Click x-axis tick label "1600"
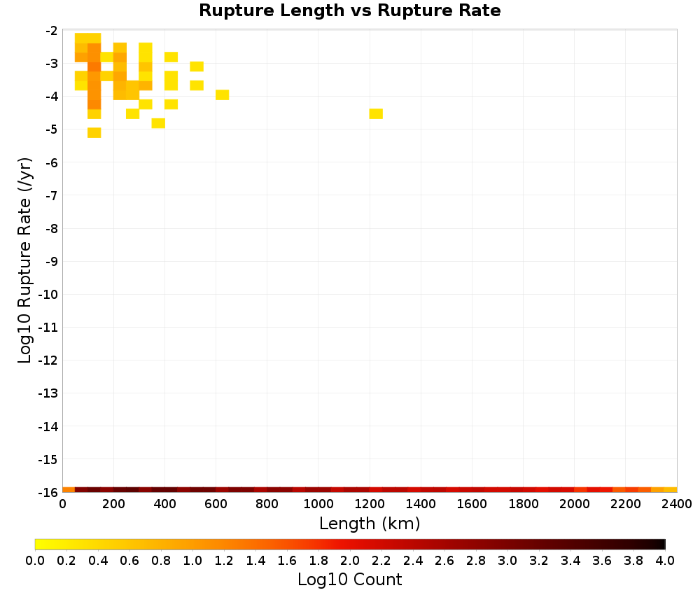Screen dimensions: 700x595 click(472, 504)
